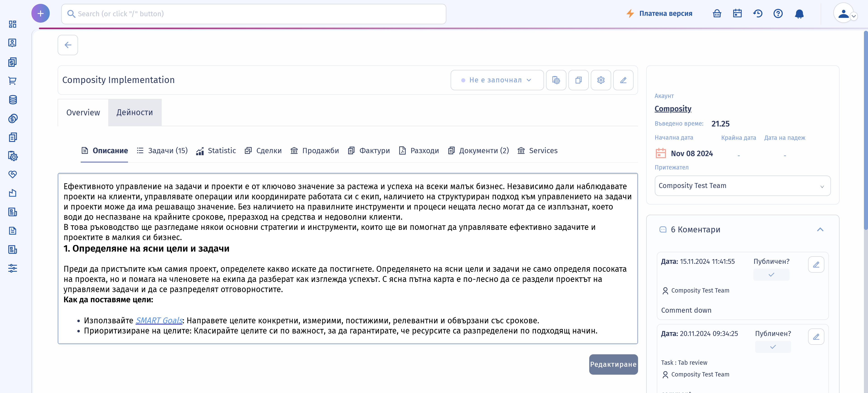
Task: Click the start date calendar icon
Action: pyautogui.click(x=661, y=153)
